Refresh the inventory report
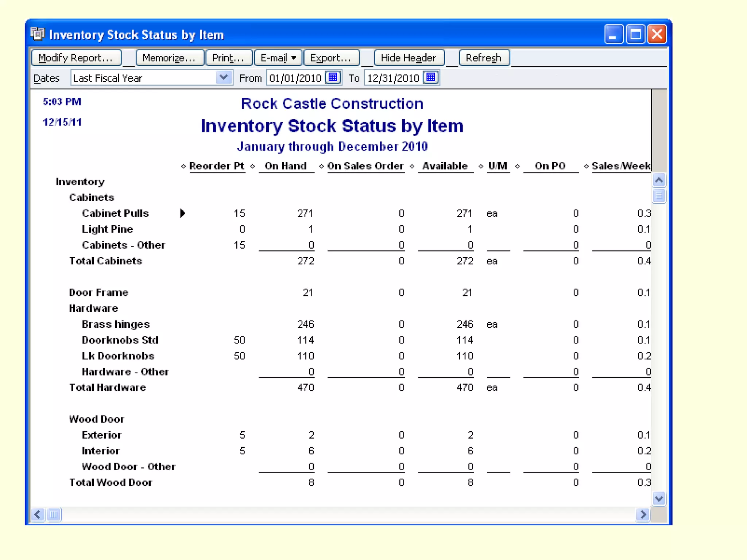747x560 pixels. [484, 58]
